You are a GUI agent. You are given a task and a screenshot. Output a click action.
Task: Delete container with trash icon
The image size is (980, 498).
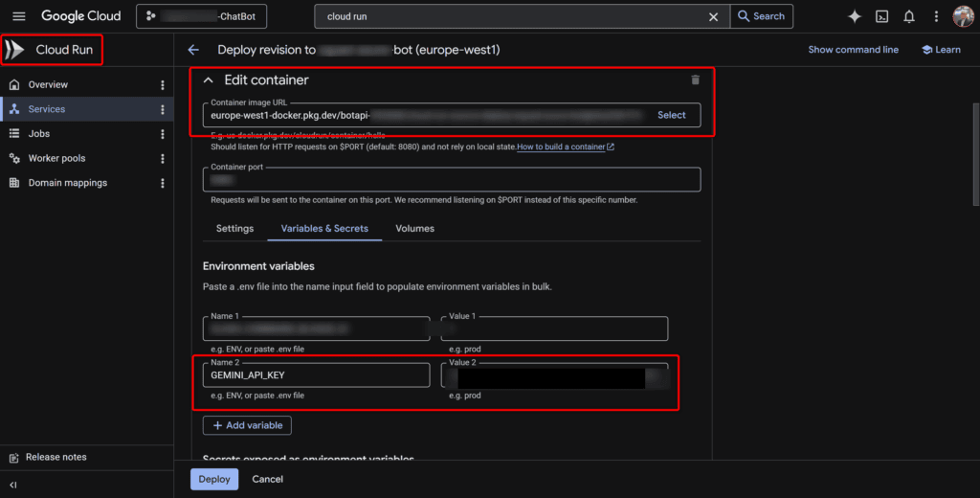[x=695, y=80]
